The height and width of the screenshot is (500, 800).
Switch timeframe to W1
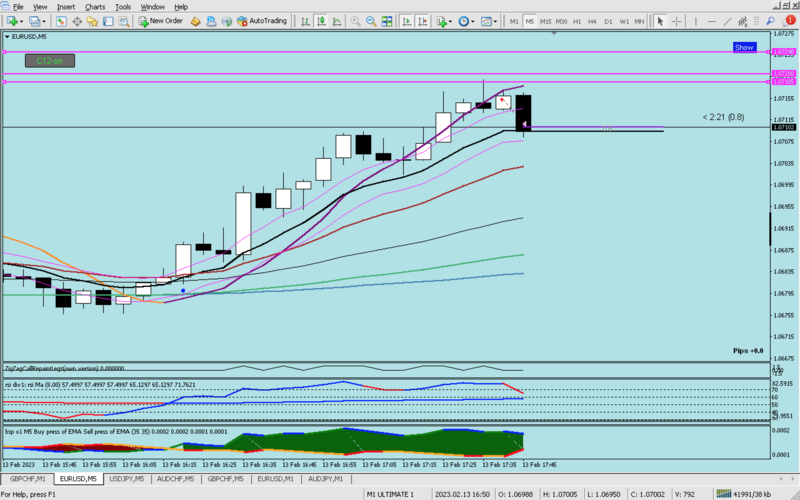pos(624,21)
